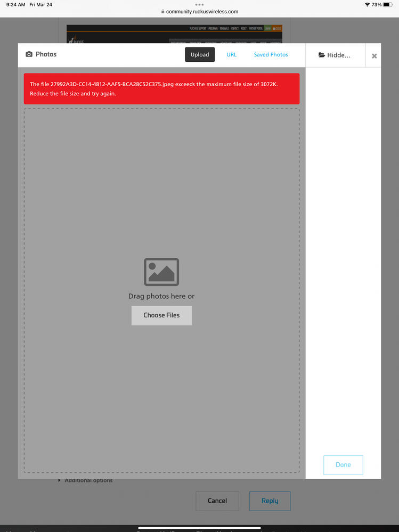Tap the date 'Fri Mar 24' in status bar

(x=40, y=5)
